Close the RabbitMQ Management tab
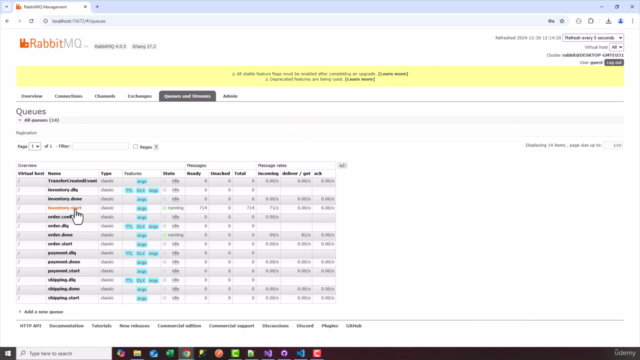 coord(85,7)
